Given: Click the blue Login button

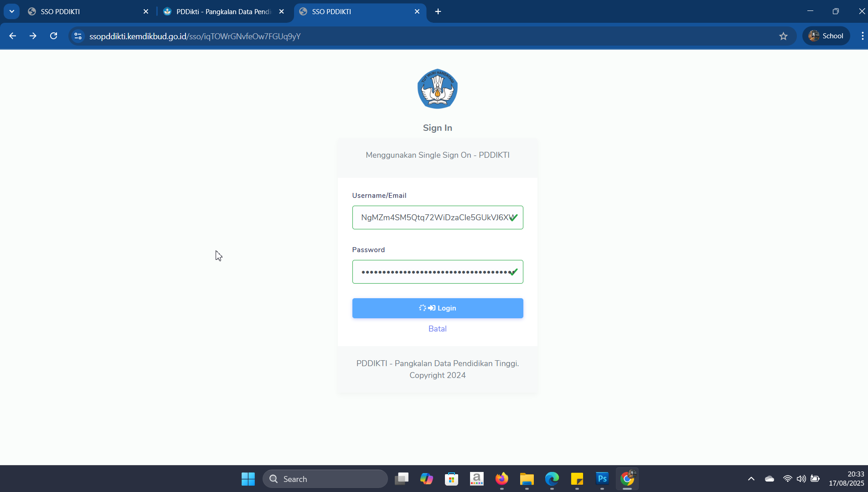Looking at the screenshot, I should tap(438, 308).
